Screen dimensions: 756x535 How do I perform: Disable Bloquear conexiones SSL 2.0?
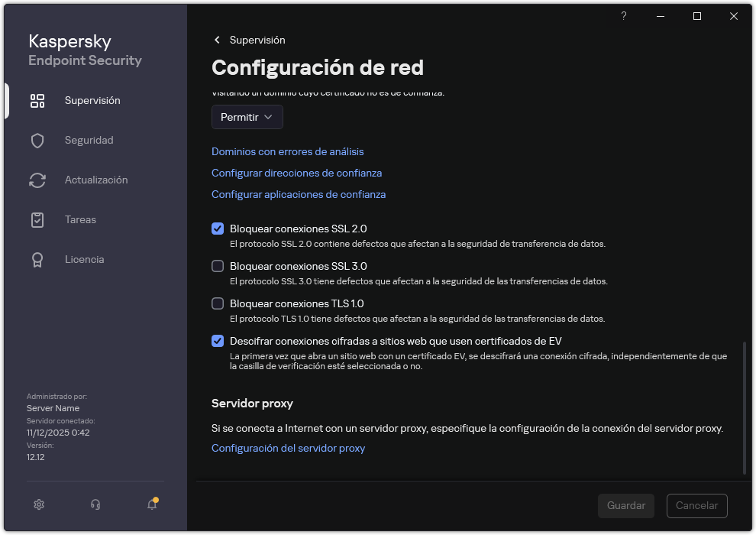point(218,228)
